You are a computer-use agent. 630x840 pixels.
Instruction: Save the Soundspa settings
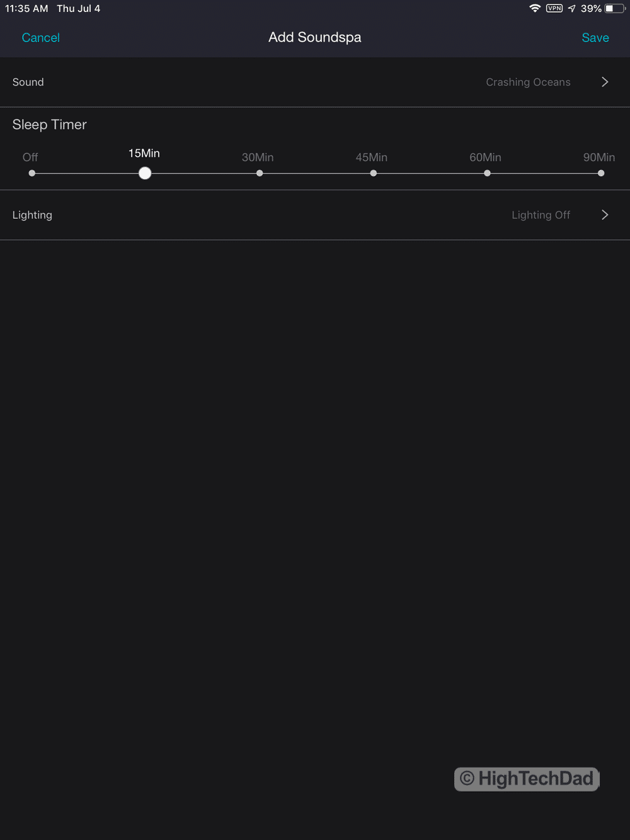pos(595,38)
